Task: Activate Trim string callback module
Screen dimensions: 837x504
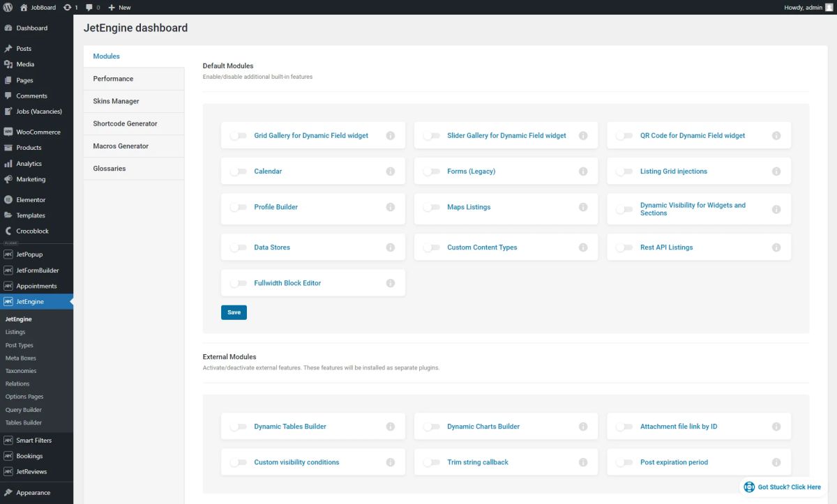Action: [x=432, y=462]
